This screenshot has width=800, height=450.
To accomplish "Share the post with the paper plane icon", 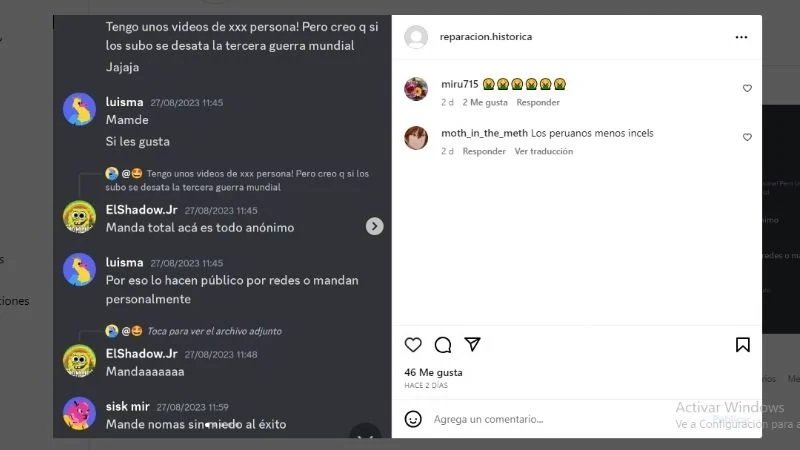I will coord(472,344).
